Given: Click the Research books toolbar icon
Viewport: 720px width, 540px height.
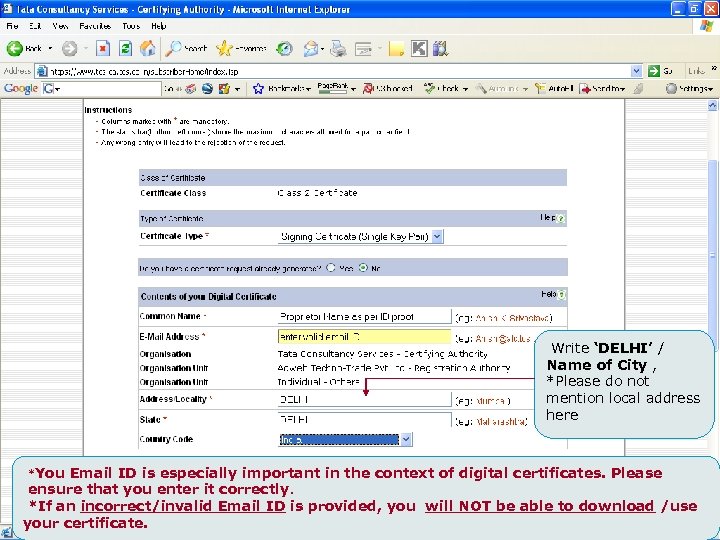Looking at the screenshot, I should coord(440,48).
